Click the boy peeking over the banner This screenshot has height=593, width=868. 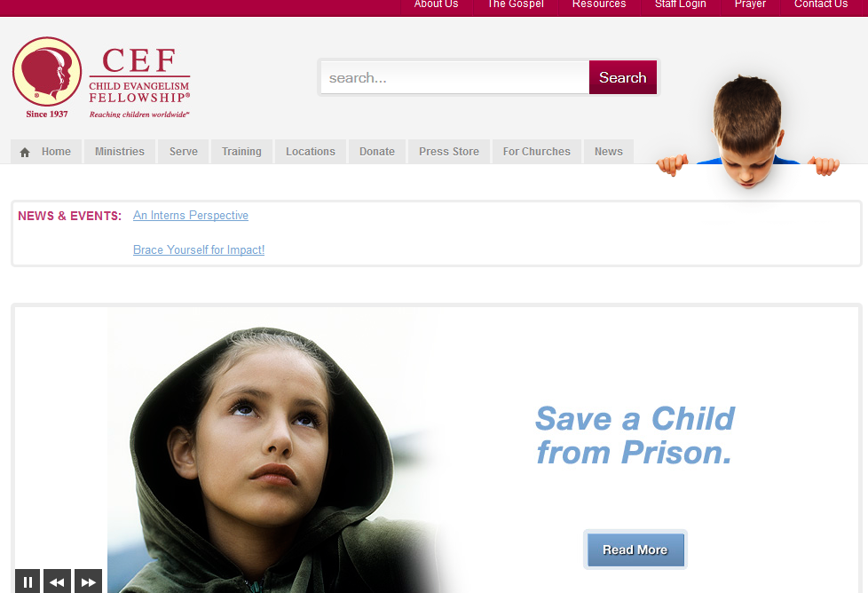(747, 133)
